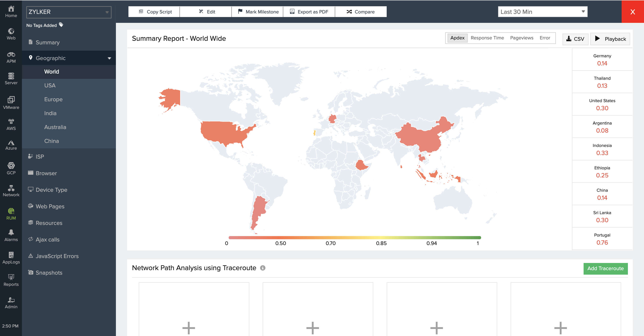The image size is (644, 336).
Task: Start the Playback
Action: [610, 39]
